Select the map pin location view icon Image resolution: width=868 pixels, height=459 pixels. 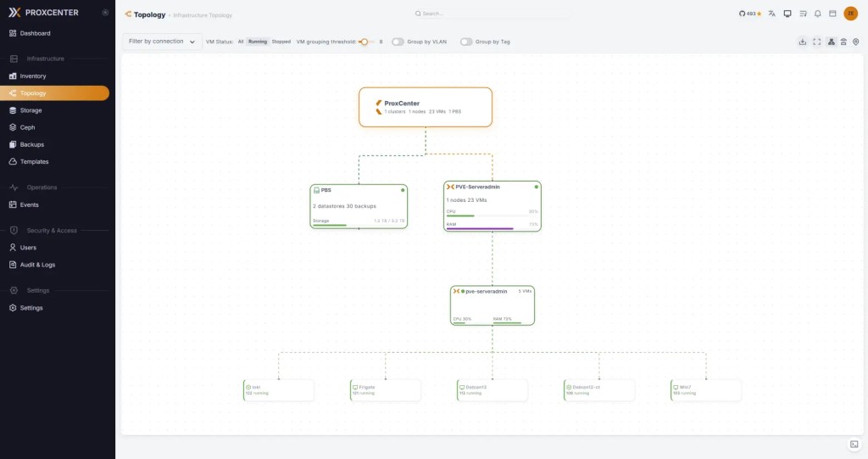pyautogui.click(x=856, y=42)
